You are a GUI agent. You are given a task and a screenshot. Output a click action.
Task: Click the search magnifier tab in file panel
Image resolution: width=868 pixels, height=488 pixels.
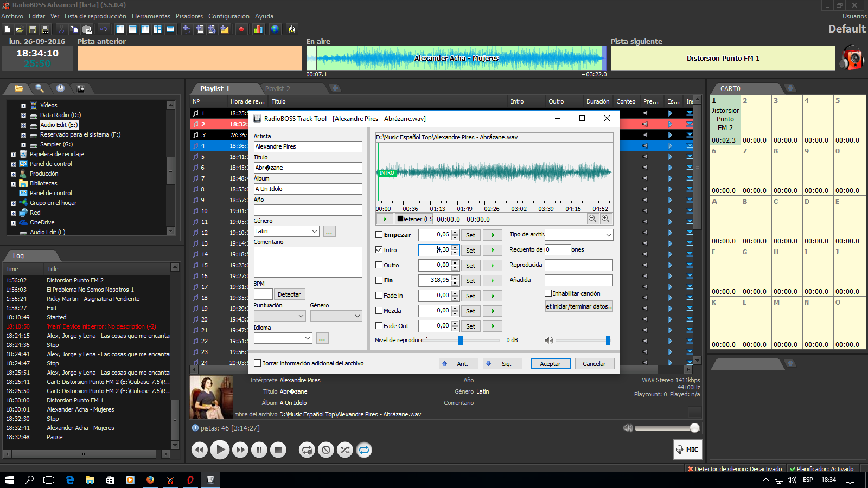pos(40,88)
